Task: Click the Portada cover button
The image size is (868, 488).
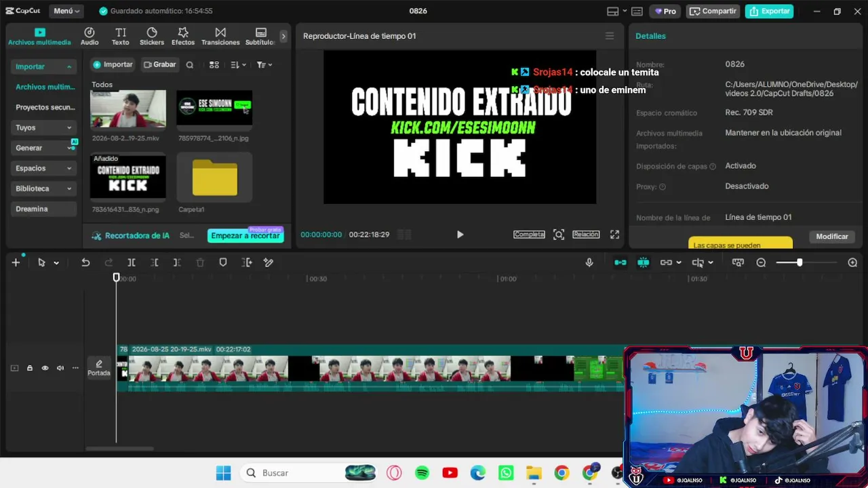Action: click(99, 368)
